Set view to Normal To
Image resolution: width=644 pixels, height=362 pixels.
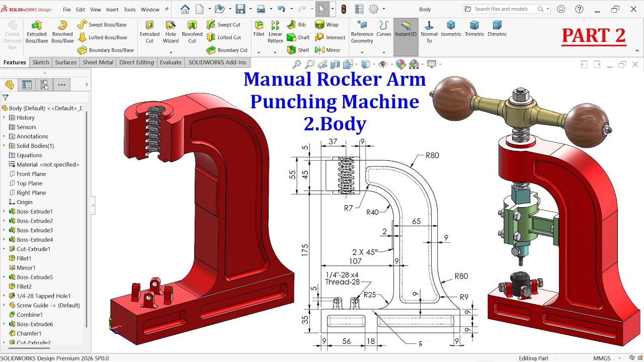[429, 32]
